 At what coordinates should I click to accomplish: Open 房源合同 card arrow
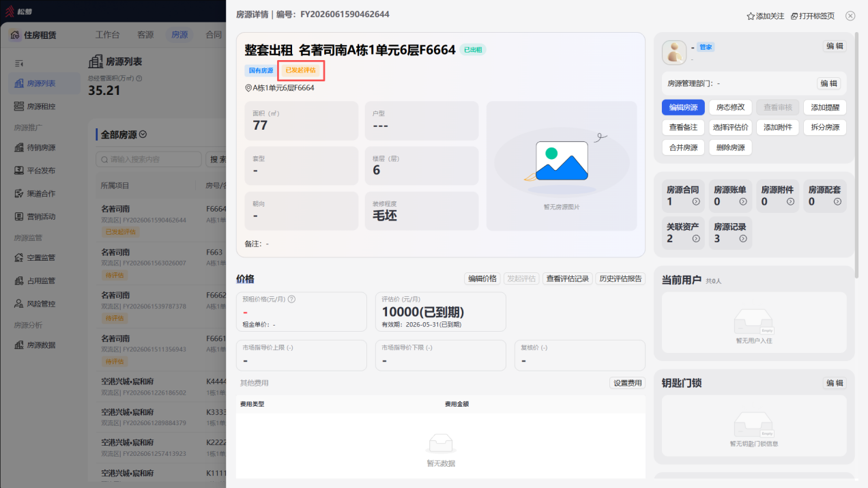696,201
